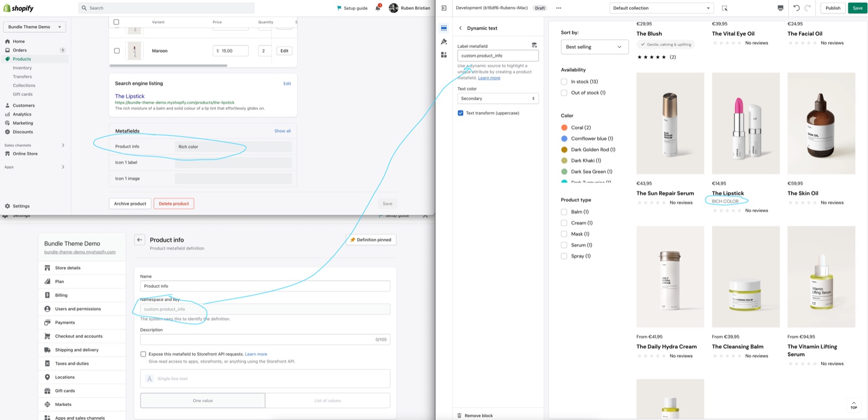Viewport: 868px width, 420px height.
Task: Open the Best selling sort dropdown
Action: pyautogui.click(x=595, y=47)
